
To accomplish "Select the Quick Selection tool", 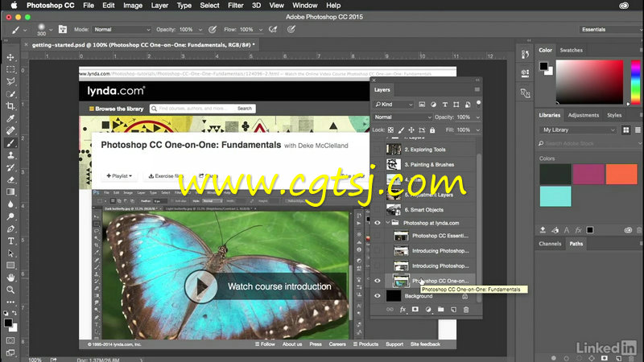I will 10,93.
